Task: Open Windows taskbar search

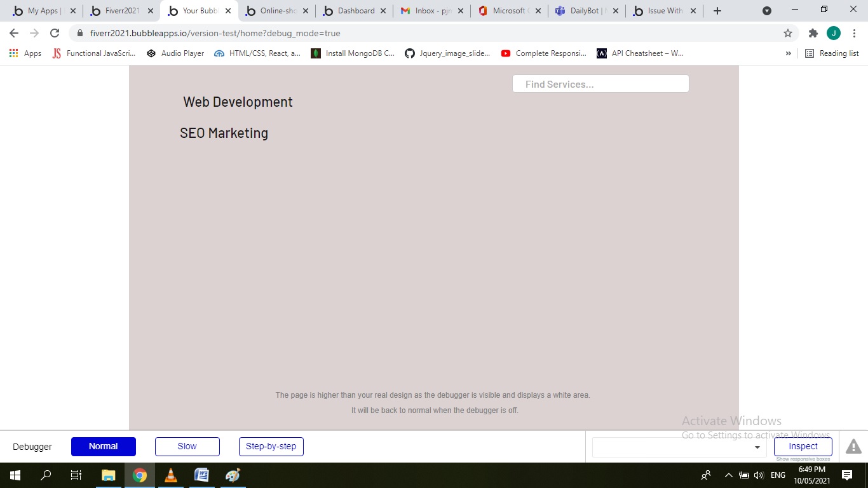Action: tap(46, 475)
